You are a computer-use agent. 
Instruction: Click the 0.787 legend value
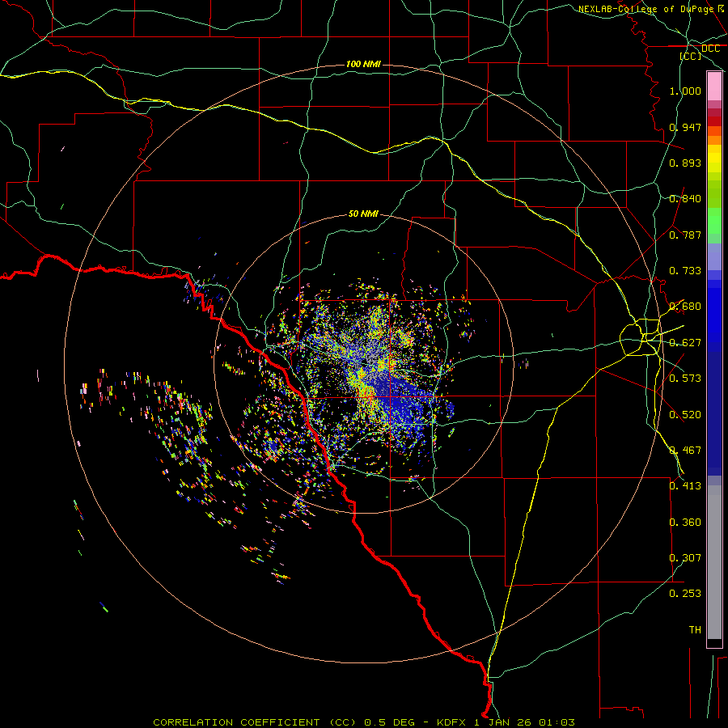pos(685,235)
